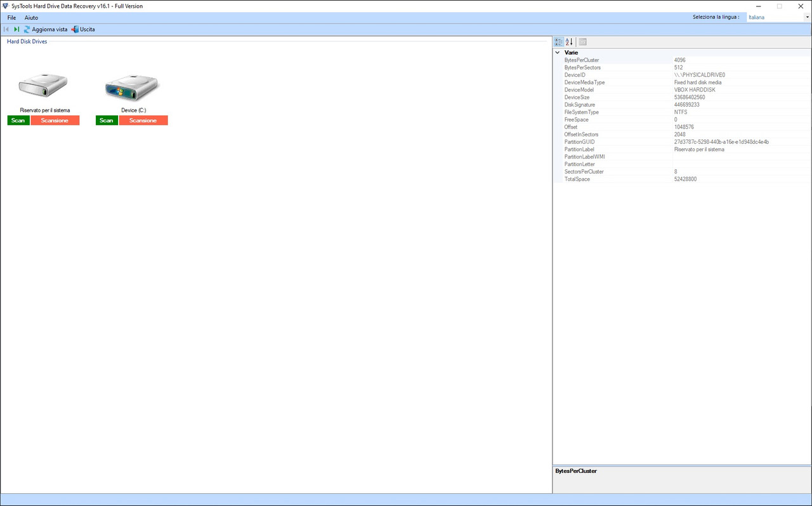Select the BytesPerSectors property row
812x506 pixels.
pos(683,67)
